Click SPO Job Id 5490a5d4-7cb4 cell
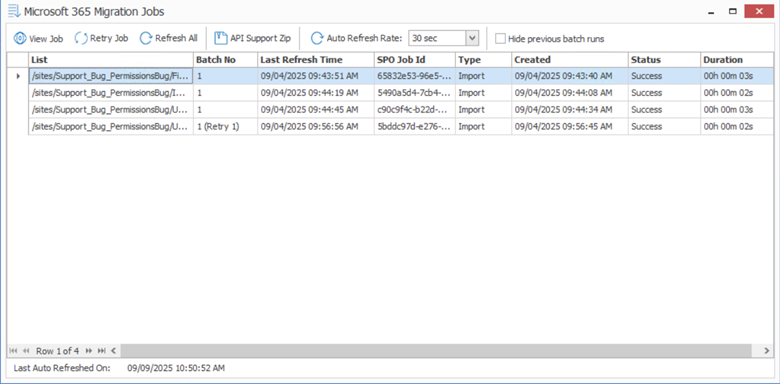Screen dimensions: 780x384 tap(415, 93)
